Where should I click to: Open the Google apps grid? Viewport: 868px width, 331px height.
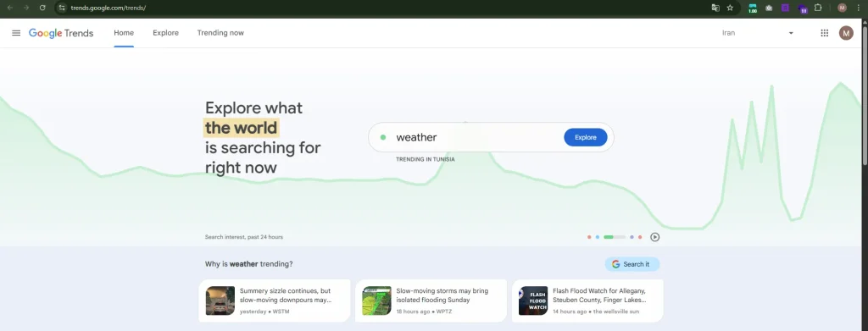(824, 33)
